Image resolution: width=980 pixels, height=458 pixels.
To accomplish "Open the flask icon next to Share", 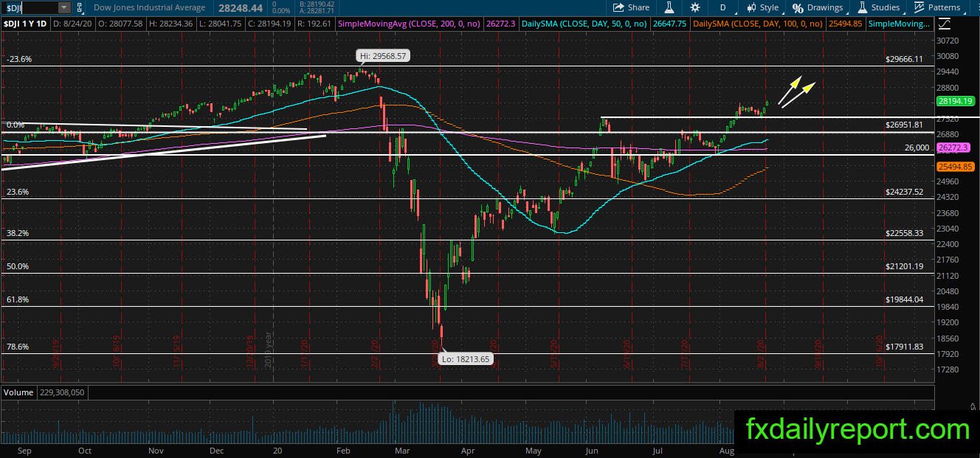I will point(670,7).
